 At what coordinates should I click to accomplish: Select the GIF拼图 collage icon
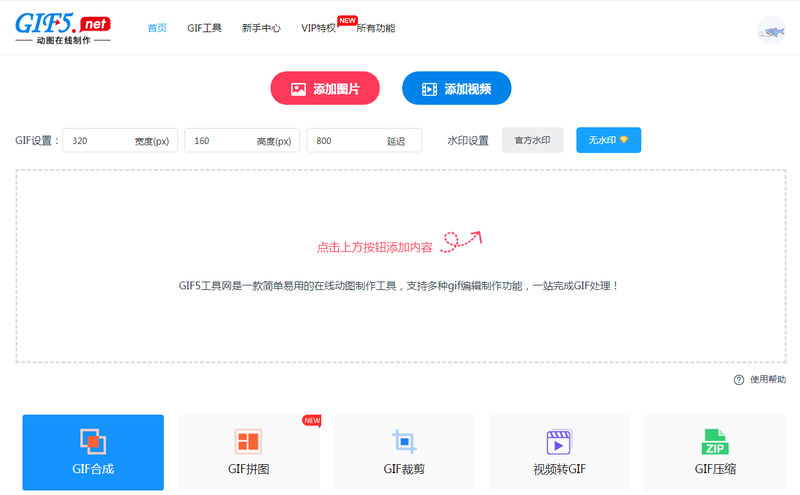248,441
